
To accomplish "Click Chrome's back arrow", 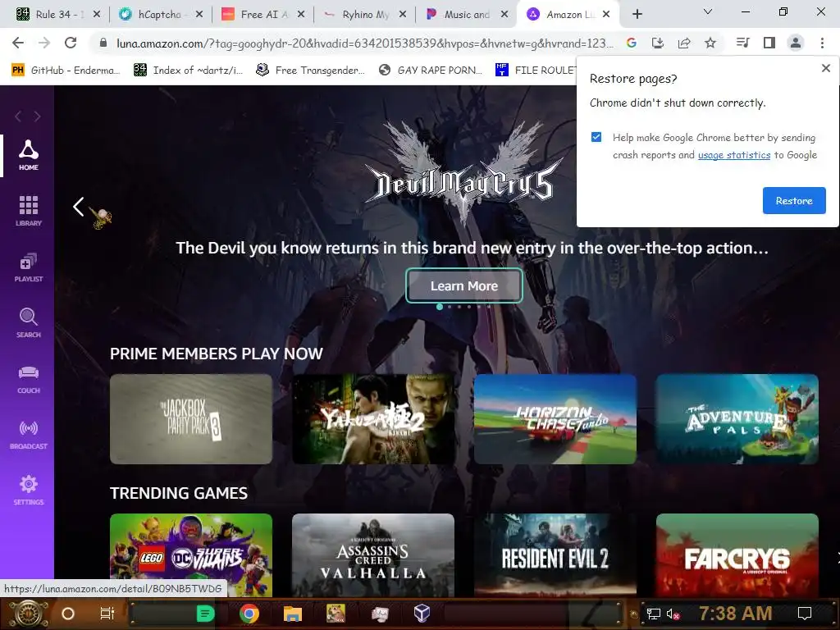I will (x=18, y=43).
